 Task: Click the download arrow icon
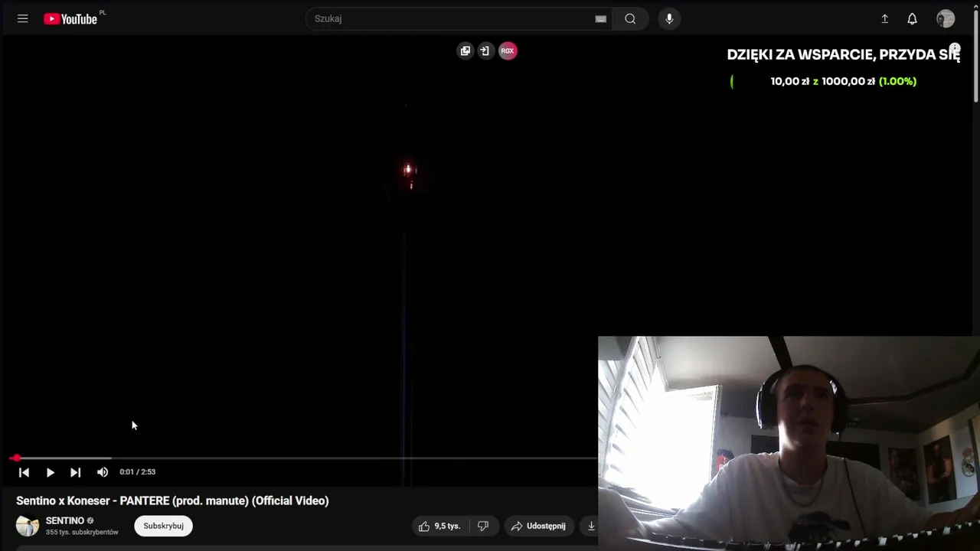590,526
